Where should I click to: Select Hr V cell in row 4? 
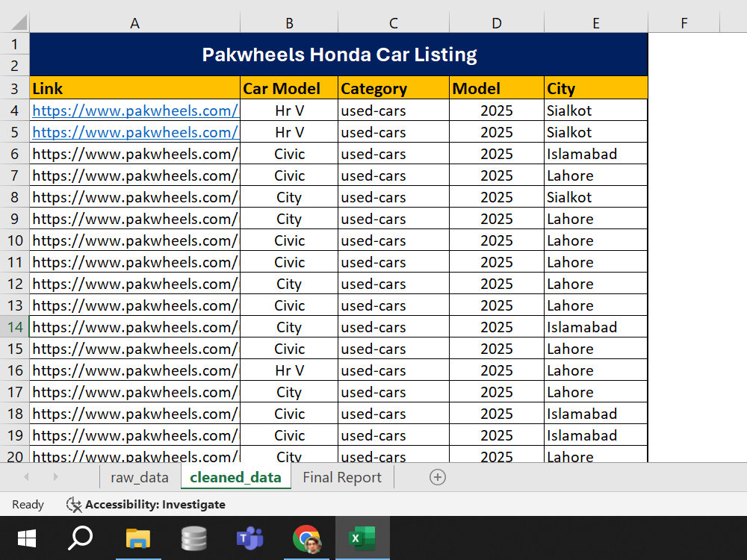289,111
